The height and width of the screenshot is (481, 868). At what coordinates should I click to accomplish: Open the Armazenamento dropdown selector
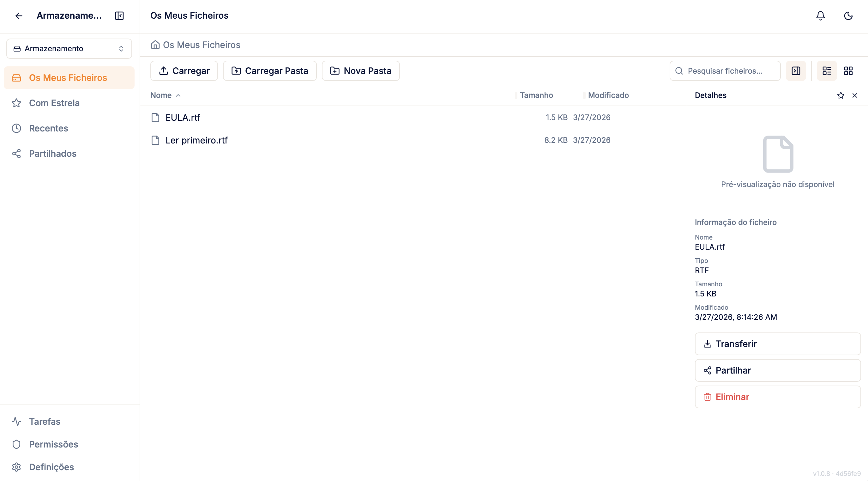(69, 49)
